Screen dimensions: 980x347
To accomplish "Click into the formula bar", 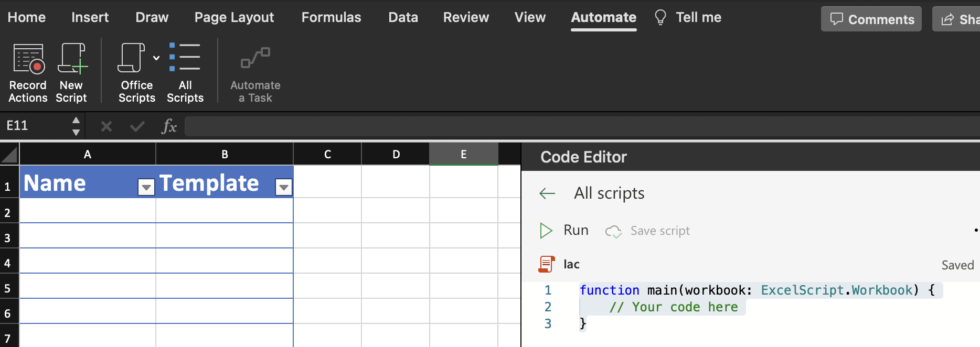I will point(582,126).
